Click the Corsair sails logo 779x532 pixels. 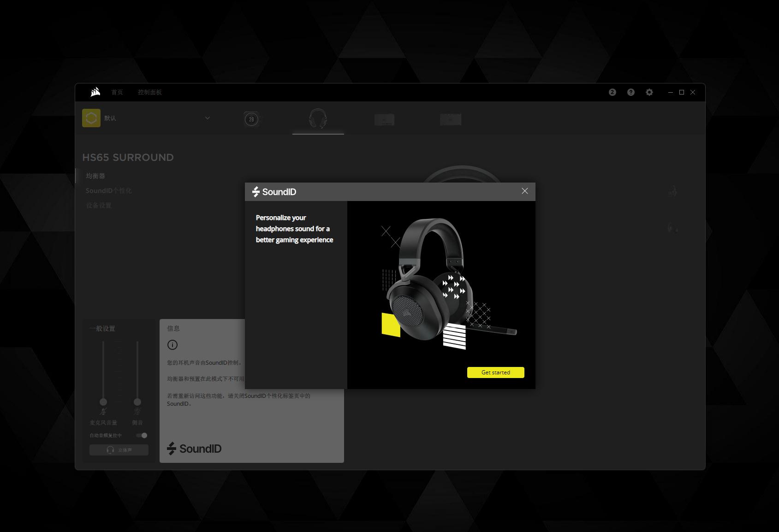(95, 92)
